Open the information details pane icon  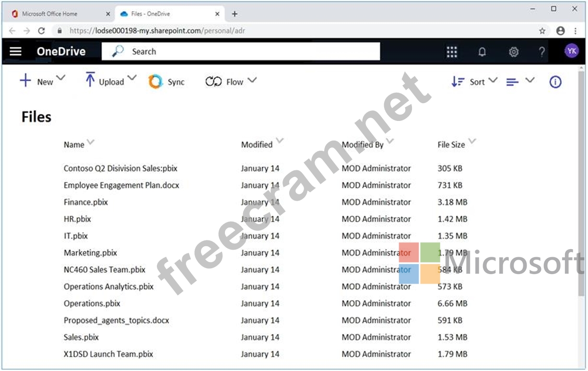[x=555, y=82]
